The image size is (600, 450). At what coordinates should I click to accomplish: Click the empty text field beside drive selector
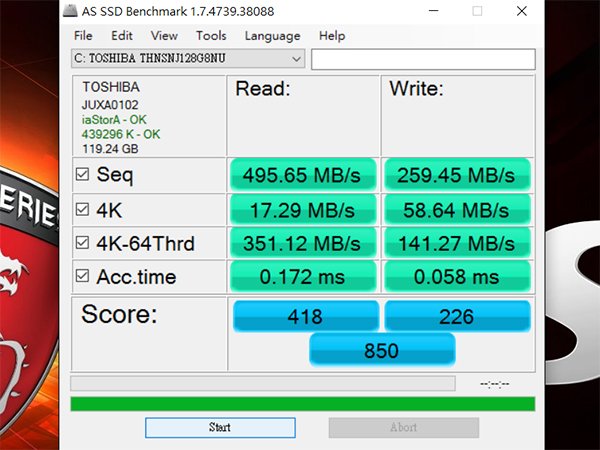coord(423,59)
